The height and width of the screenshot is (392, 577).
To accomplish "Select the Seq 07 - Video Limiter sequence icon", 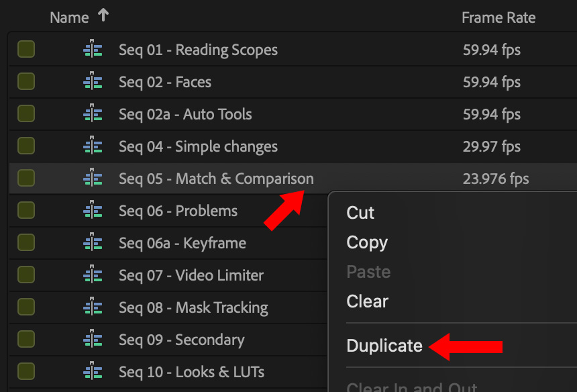I will [93, 275].
